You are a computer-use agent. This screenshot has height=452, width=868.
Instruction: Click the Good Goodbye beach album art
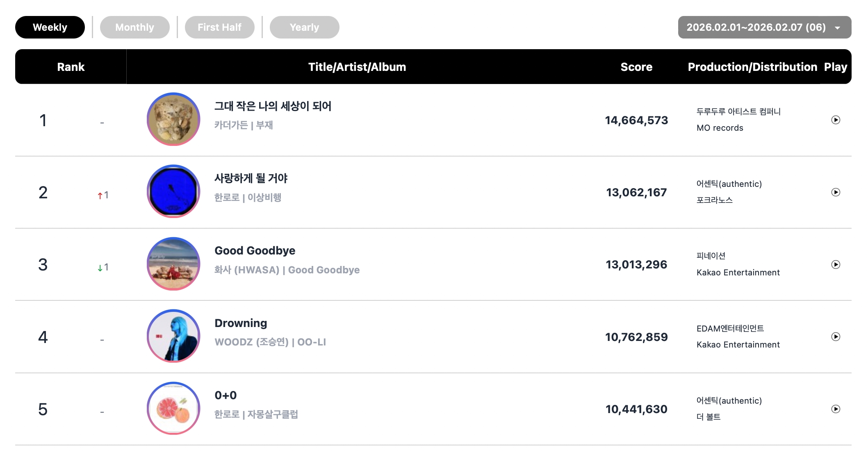click(x=173, y=264)
